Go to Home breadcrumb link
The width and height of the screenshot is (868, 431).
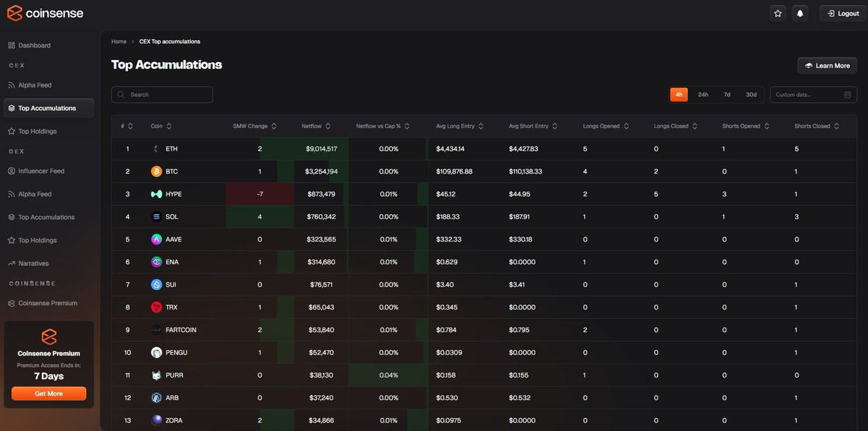click(119, 41)
